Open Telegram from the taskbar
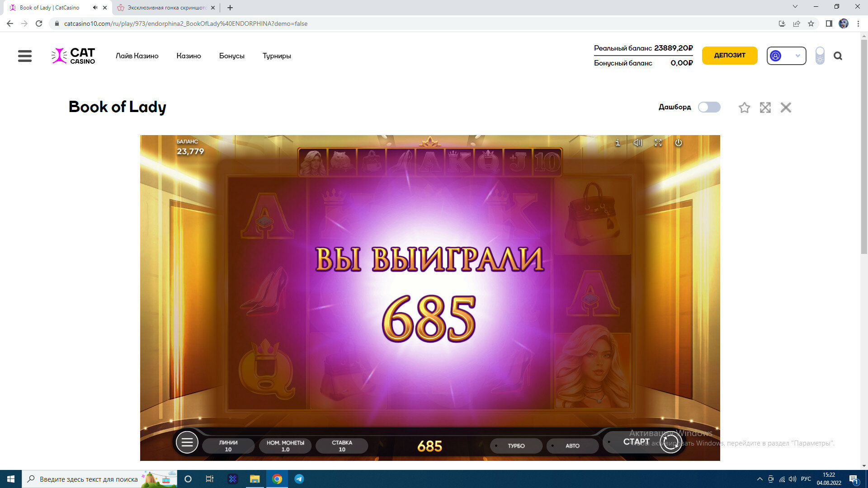868x488 pixels. (x=299, y=479)
